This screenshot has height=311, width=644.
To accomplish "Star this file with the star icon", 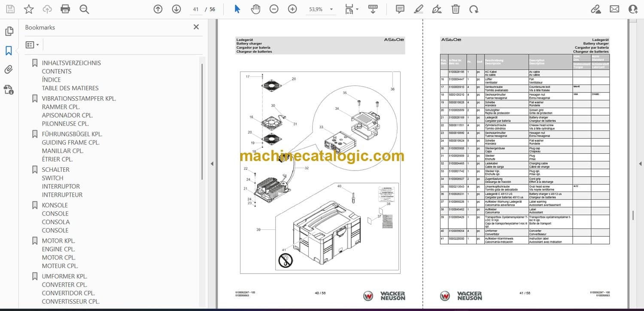I will pos(29,9).
